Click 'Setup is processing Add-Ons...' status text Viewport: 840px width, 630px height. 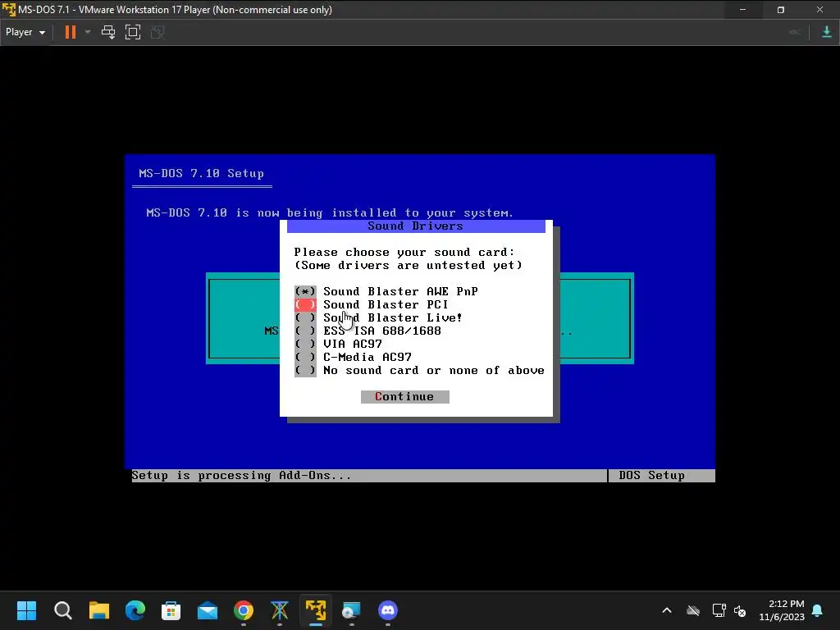pyautogui.click(x=242, y=475)
